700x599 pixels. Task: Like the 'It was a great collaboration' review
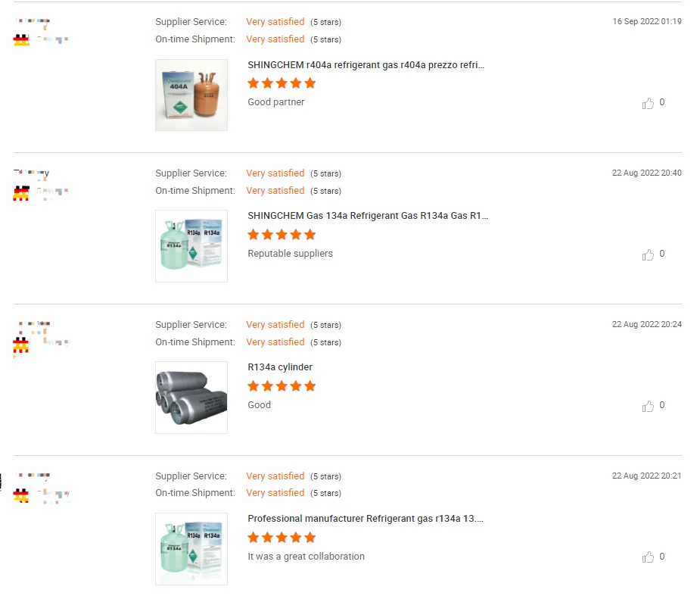(649, 557)
